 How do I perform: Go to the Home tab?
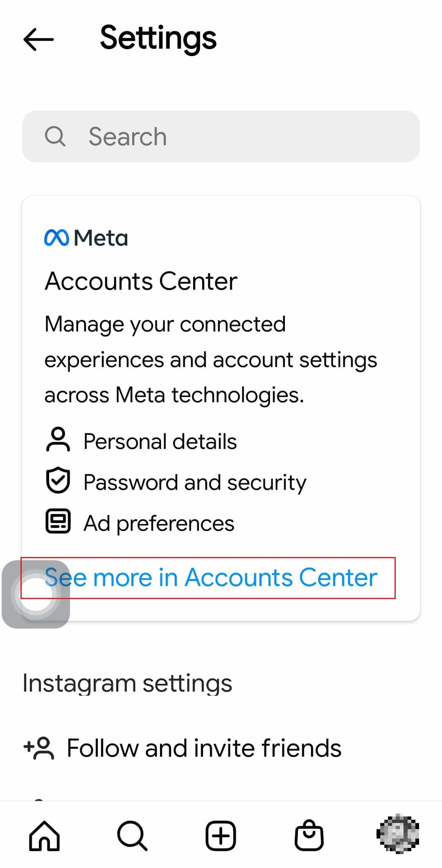tap(44, 835)
